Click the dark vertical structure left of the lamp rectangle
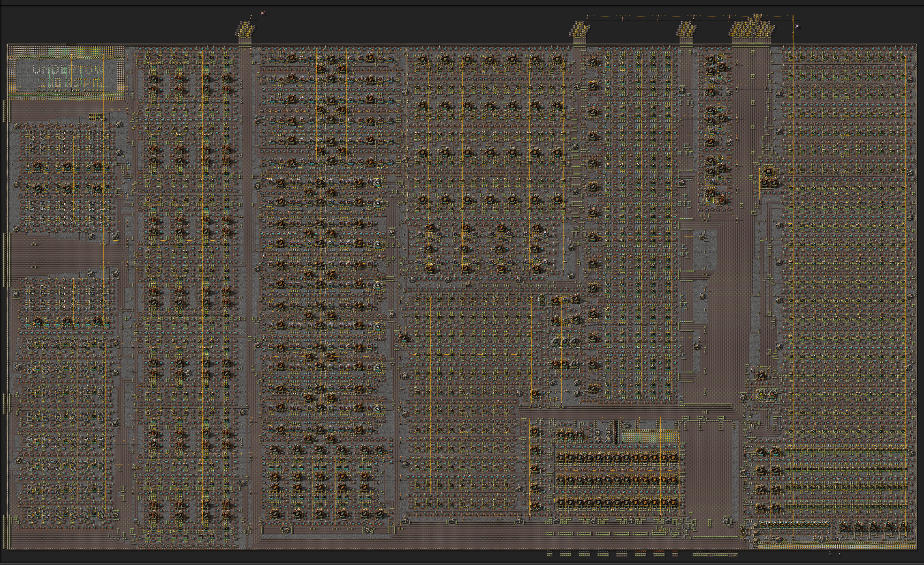The image size is (924, 565). [615, 431]
